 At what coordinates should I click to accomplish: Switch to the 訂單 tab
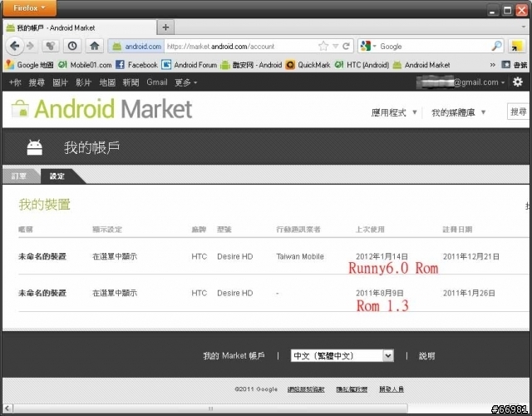point(19,176)
